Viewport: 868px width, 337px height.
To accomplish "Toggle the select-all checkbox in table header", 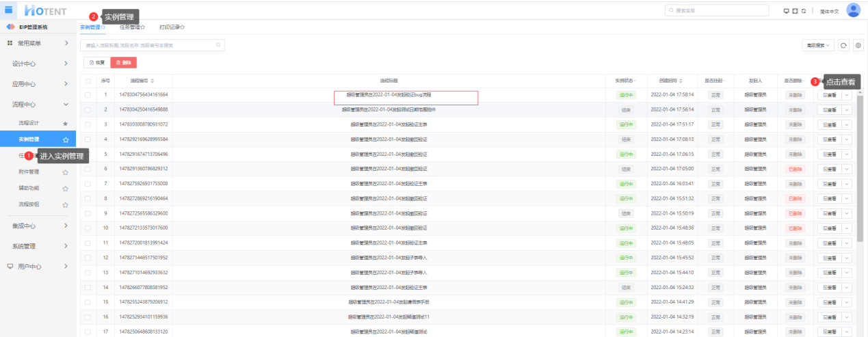I will [88, 81].
